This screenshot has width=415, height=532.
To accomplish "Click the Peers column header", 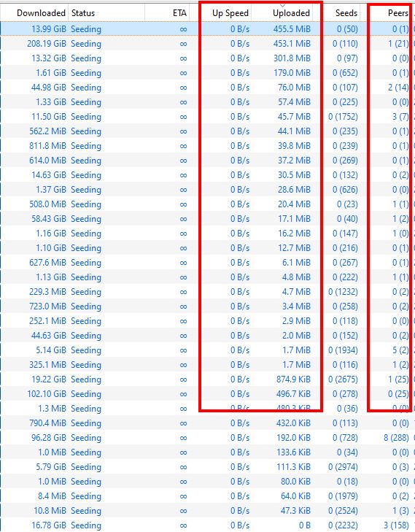I will pos(398,13).
